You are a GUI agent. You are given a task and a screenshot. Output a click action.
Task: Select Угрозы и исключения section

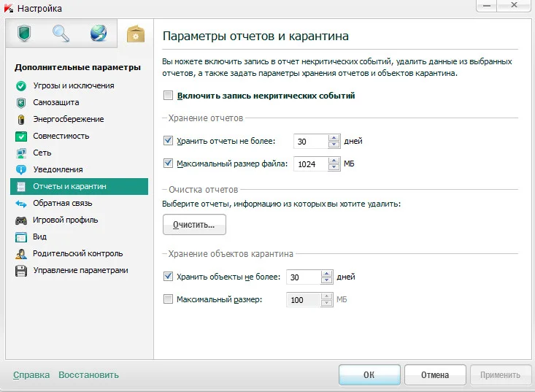click(x=79, y=85)
